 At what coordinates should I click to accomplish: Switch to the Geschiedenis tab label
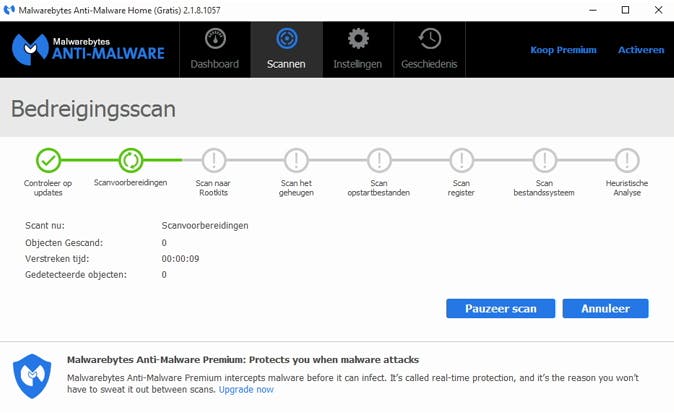[429, 64]
